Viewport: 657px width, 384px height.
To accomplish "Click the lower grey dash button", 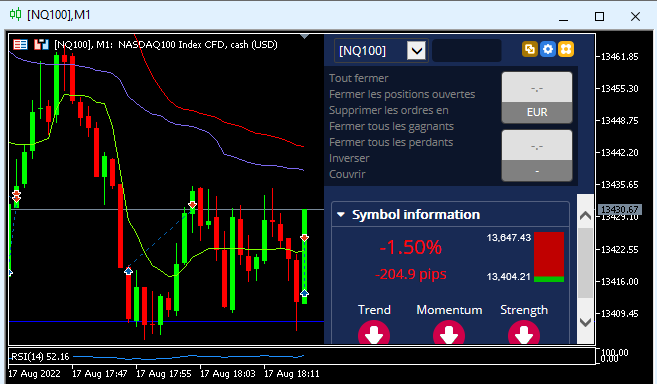I will tap(537, 171).
